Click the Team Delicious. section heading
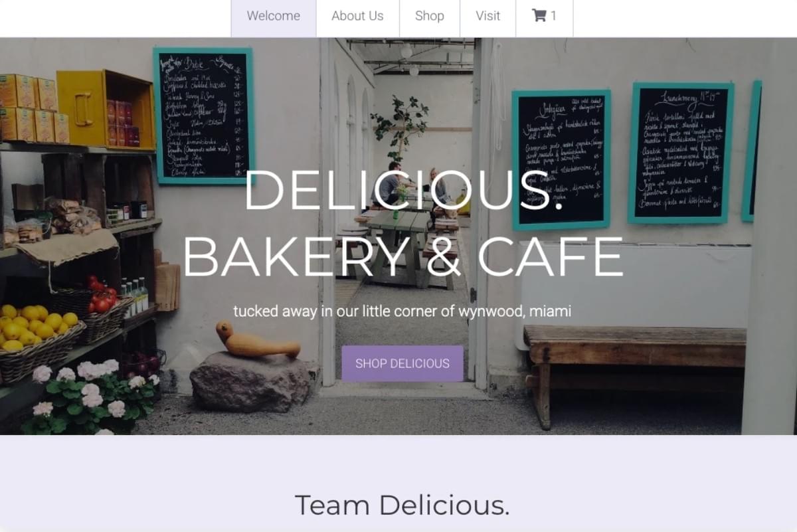The width and height of the screenshot is (797, 532). click(x=402, y=505)
